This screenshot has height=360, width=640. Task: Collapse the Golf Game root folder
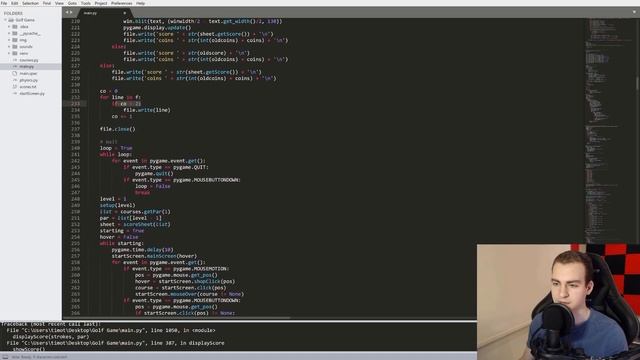click(5, 20)
